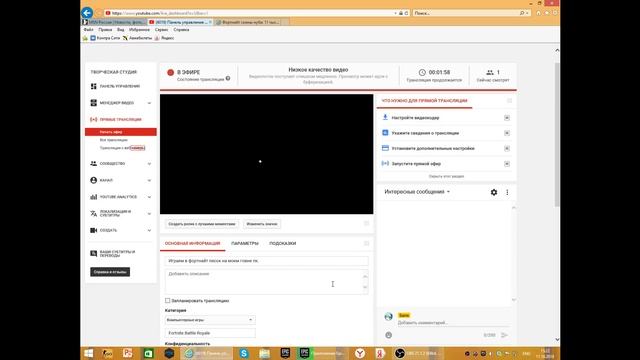Image resolution: width=640 pixels, height=360 pixels.
Task: Open the address bar dropdown arrow
Action: (x=395, y=13)
